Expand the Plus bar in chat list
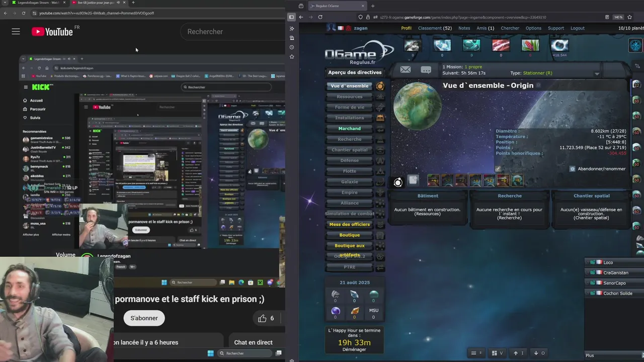Image resolution: width=644 pixels, height=362 pixels. [614, 355]
